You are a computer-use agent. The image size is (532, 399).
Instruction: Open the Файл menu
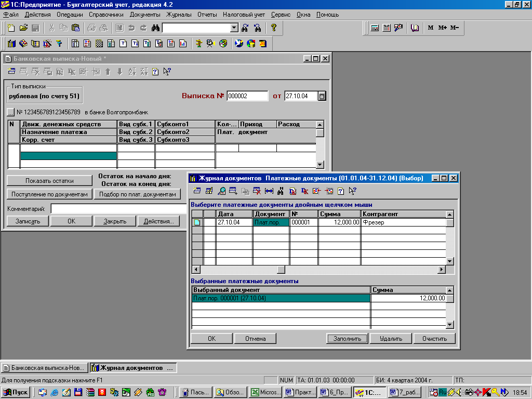point(11,15)
